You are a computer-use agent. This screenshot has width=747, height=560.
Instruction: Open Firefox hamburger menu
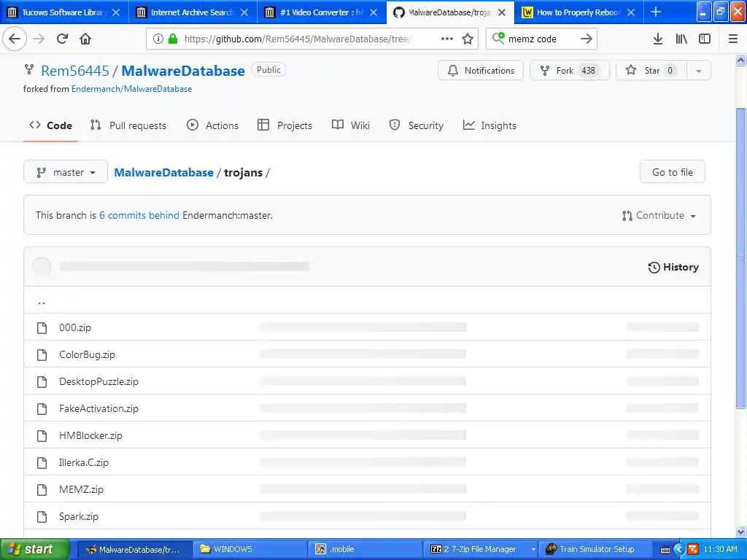coord(732,39)
